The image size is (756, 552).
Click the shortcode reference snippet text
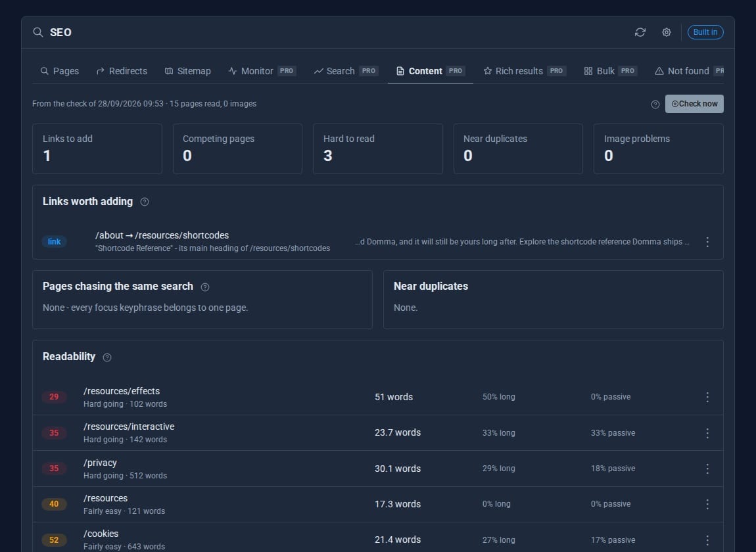coord(522,242)
